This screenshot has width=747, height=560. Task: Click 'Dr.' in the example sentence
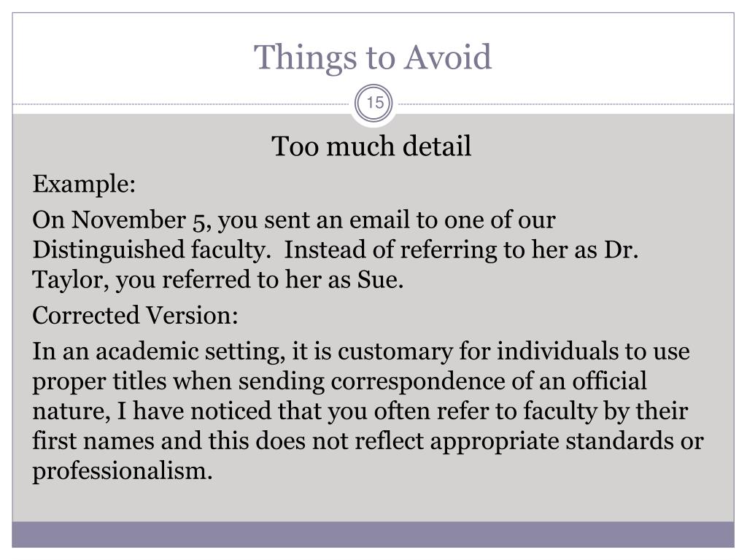click(x=622, y=249)
